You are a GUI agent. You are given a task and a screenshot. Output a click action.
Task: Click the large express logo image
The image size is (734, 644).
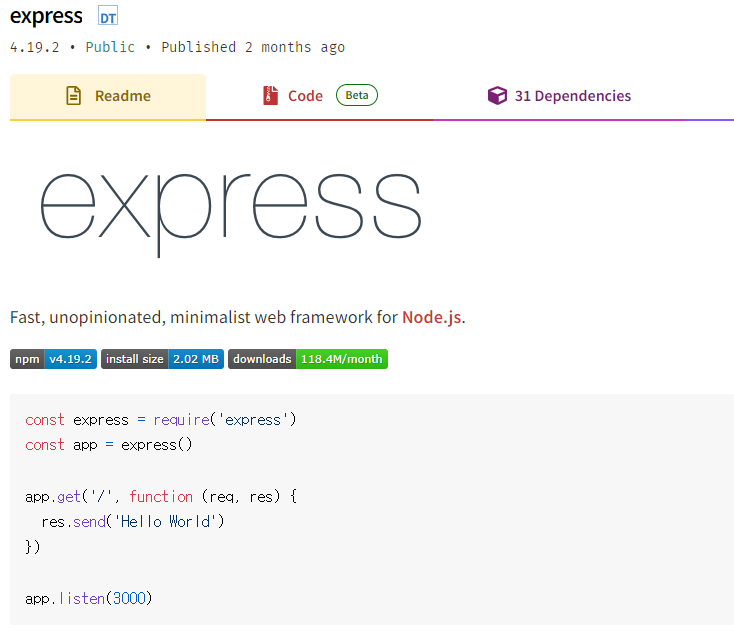tap(231, 215)
